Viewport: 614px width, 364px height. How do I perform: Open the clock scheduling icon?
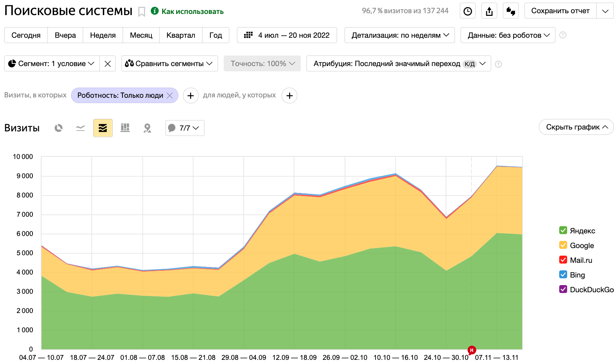(468, 11)
